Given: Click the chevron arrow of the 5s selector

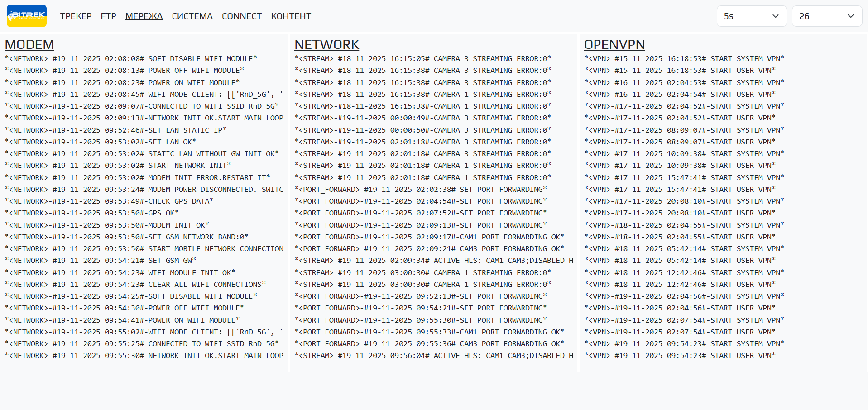Looking at the screenshot, I should point(775,16).
